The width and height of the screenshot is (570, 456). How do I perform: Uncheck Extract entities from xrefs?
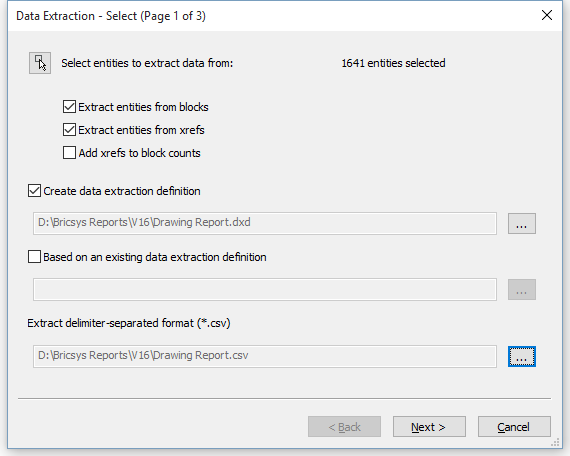tap(69, 130)
